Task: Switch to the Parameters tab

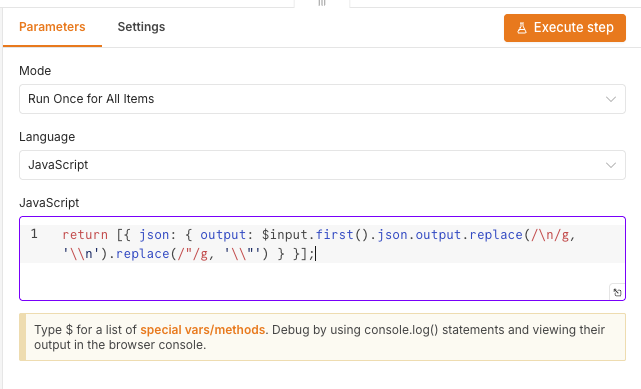Action: tap(52, 27)
